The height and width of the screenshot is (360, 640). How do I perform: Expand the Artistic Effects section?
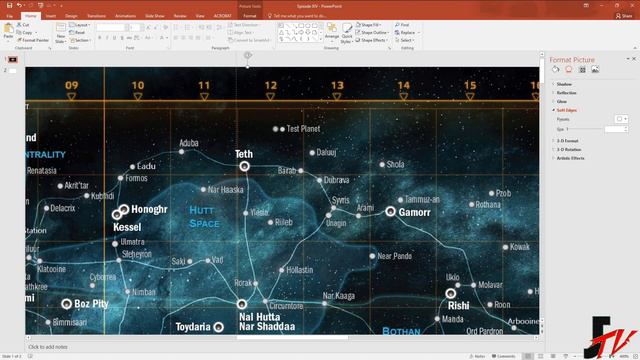tap(570, 158)
